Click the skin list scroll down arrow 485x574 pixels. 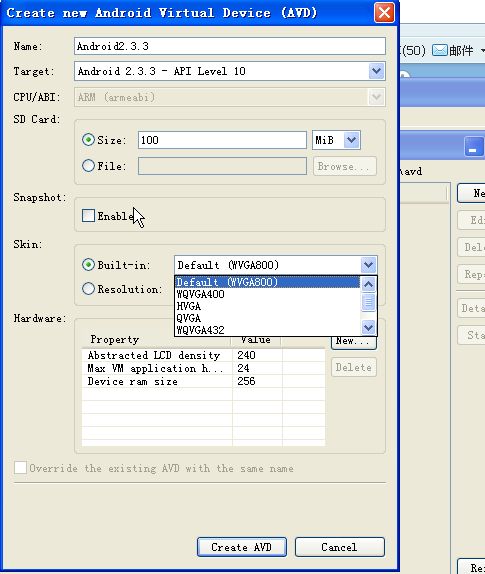coord(369,327)
